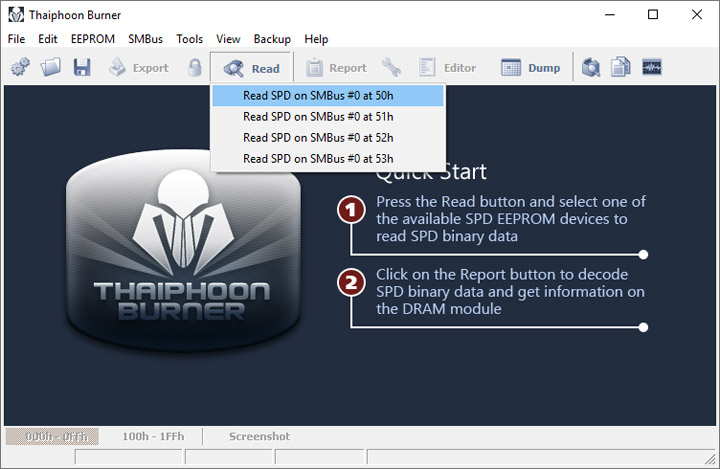Click the Export toolbar button
The width and height of the screenshot is (720, 469).
click(139, 68)
